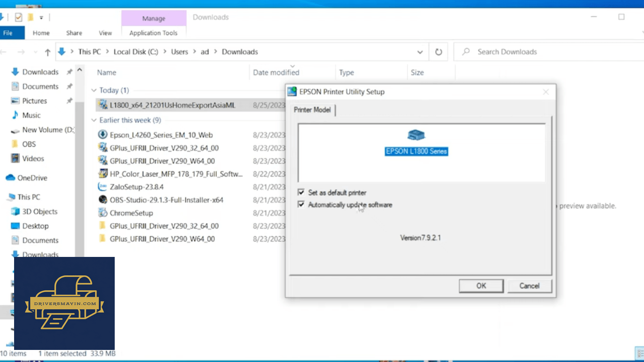The height and width of the screenshot is (362, 644).
Task: Click the Properties icon in quick access toolbar
Action: [19, 18]
